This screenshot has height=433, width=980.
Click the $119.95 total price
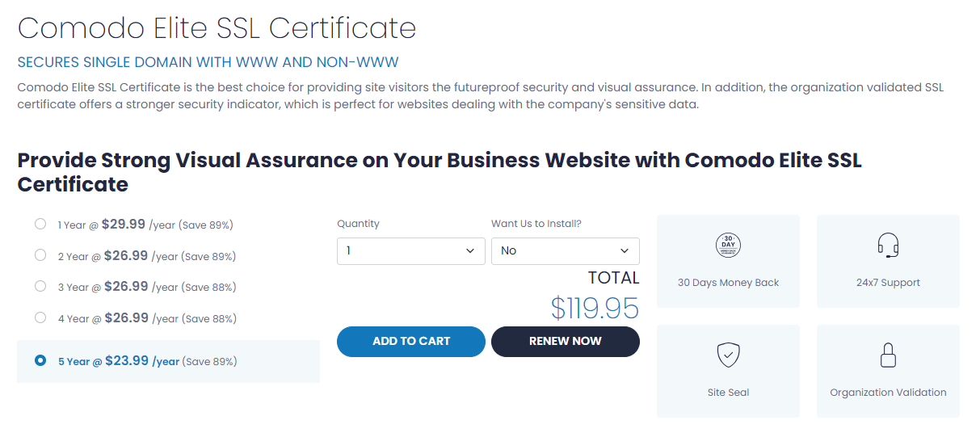coord(595,308)
